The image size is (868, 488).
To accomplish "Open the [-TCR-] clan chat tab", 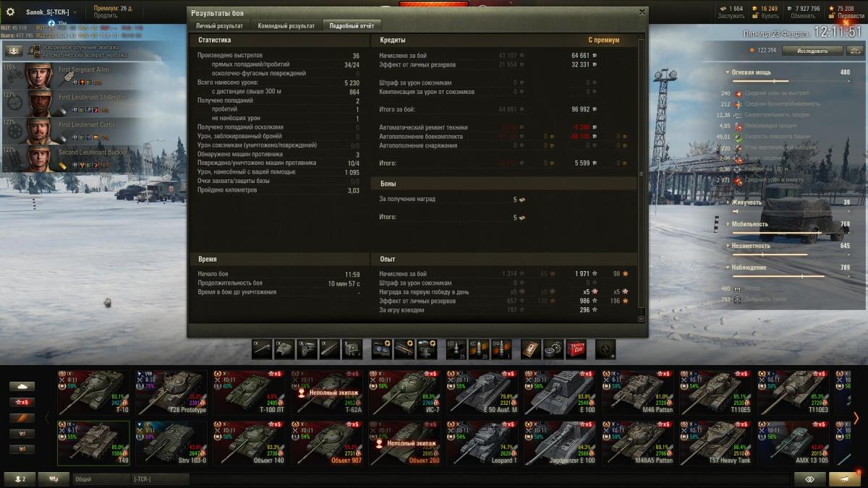I will 160,479.
